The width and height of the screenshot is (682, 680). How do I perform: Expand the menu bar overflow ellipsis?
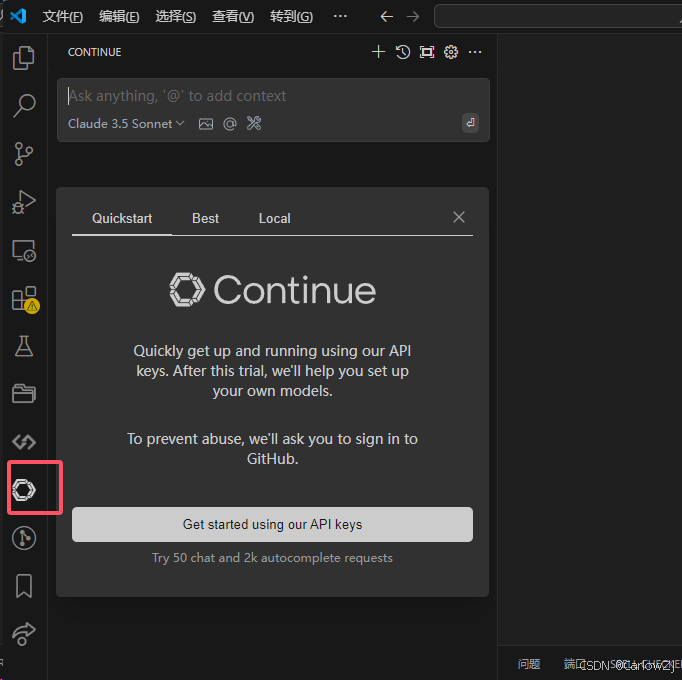[340, 16]
